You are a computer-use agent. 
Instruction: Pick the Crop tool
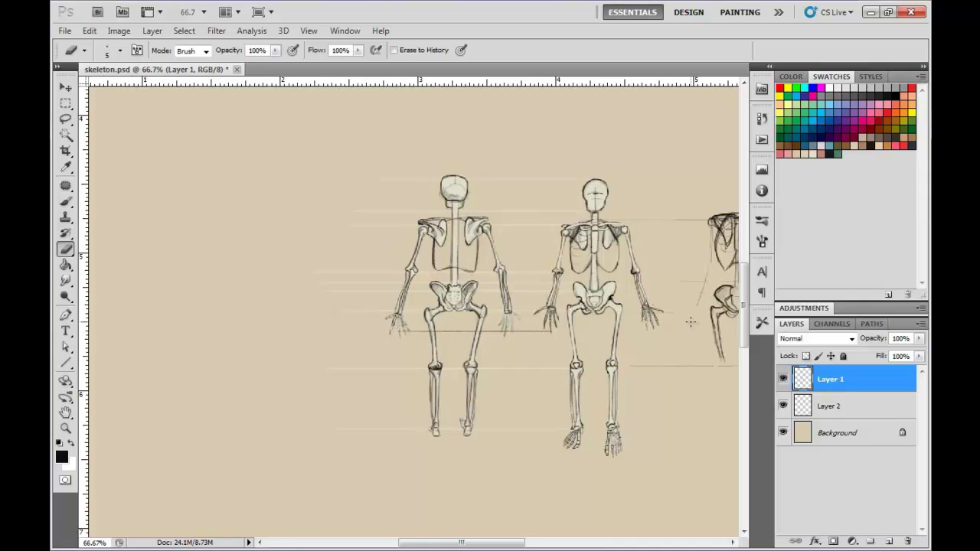coord(66,151)
